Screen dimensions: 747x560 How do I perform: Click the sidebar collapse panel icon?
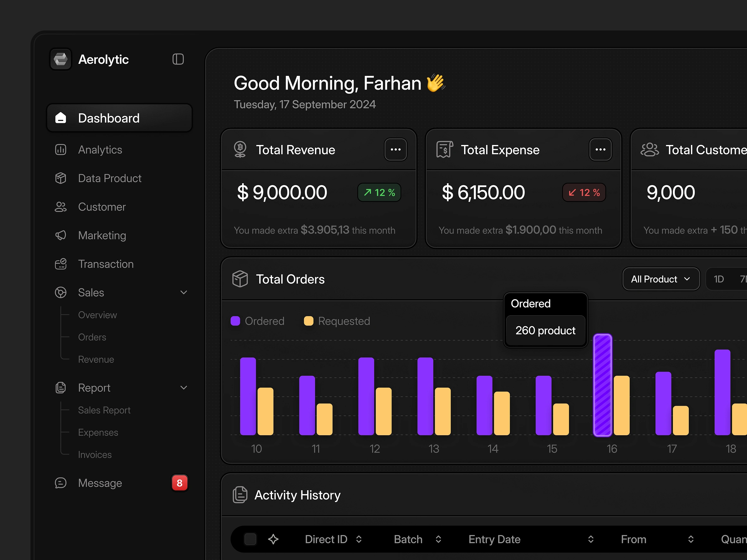(x=178, y=59)
